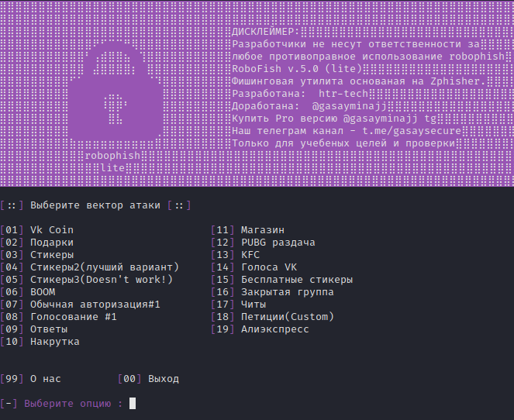The image size is (514, 420).
Task: Click menu entry 06 BOOM
Action: tap(43, 292)
